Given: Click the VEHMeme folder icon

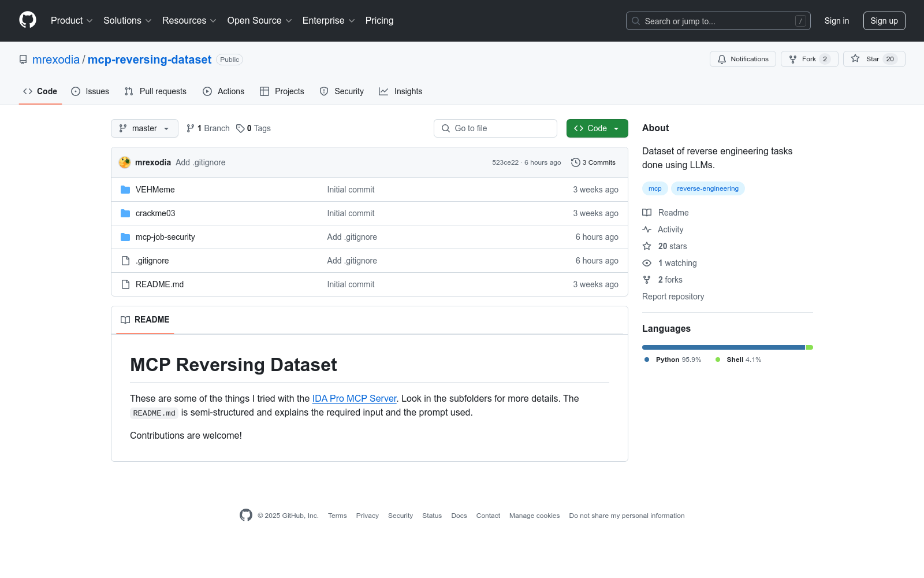Looking at the screenshot, I should pyautogui.click(x=125, y=190).
